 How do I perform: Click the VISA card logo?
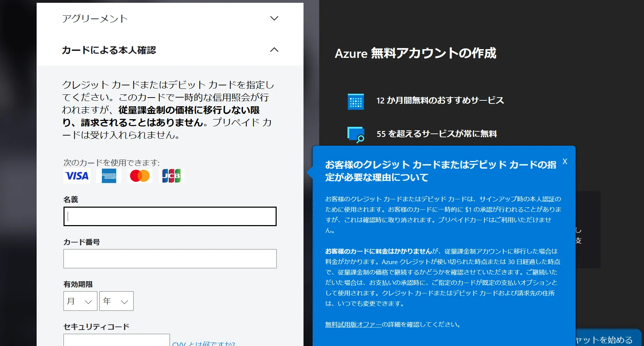[77, 176]
